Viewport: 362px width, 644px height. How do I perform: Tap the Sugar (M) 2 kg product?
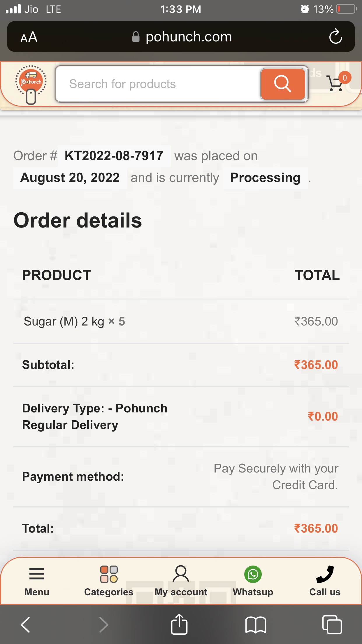[64, 321]
